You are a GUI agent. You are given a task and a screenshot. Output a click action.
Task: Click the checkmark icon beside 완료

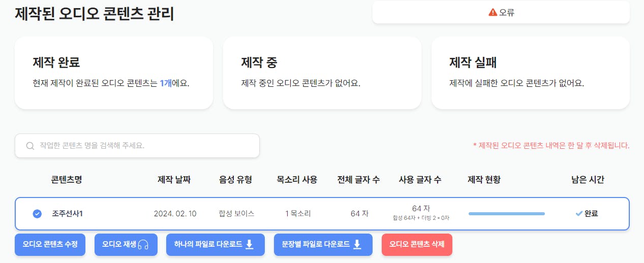click(579, 214)
